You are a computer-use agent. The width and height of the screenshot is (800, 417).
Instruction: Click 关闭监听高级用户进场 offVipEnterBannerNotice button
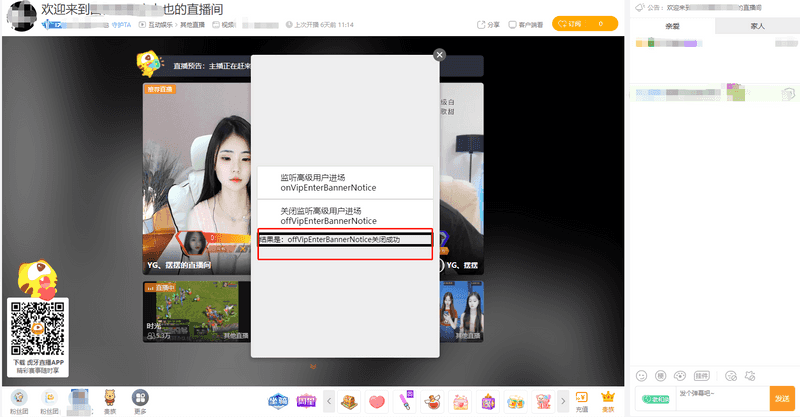(345, 216)
